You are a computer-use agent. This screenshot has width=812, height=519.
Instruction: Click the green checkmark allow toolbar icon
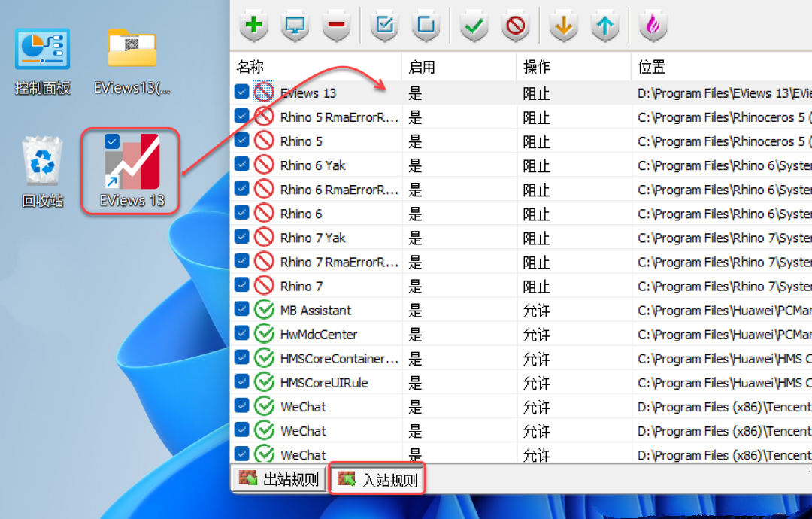(474, 26)
